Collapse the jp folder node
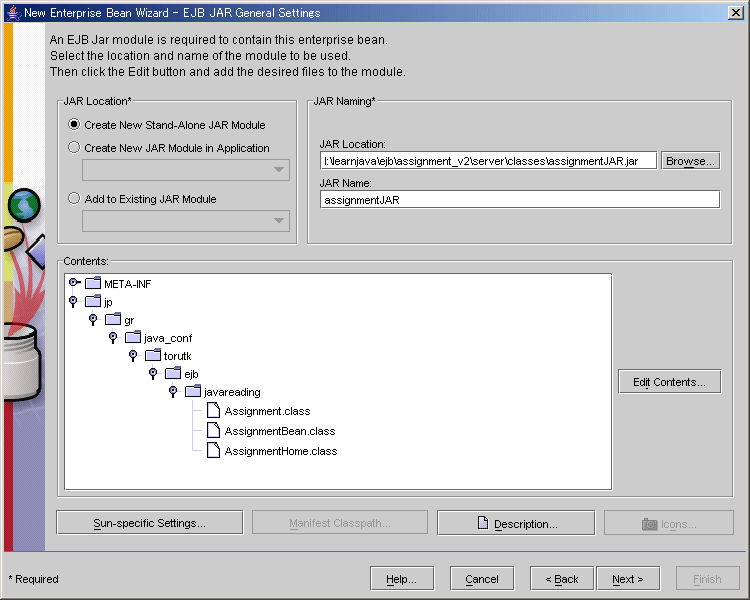The width and height of the screenshot is (750, 600). 73,301
